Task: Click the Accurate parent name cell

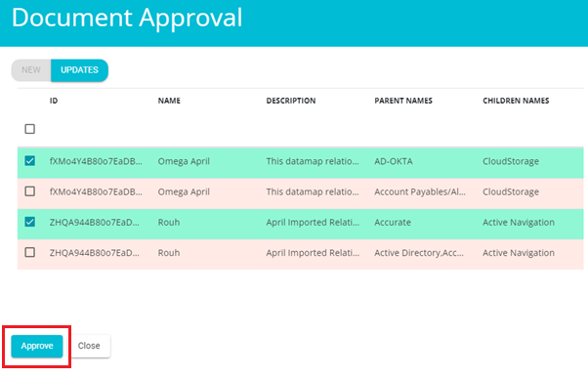Action: point(393,222)
